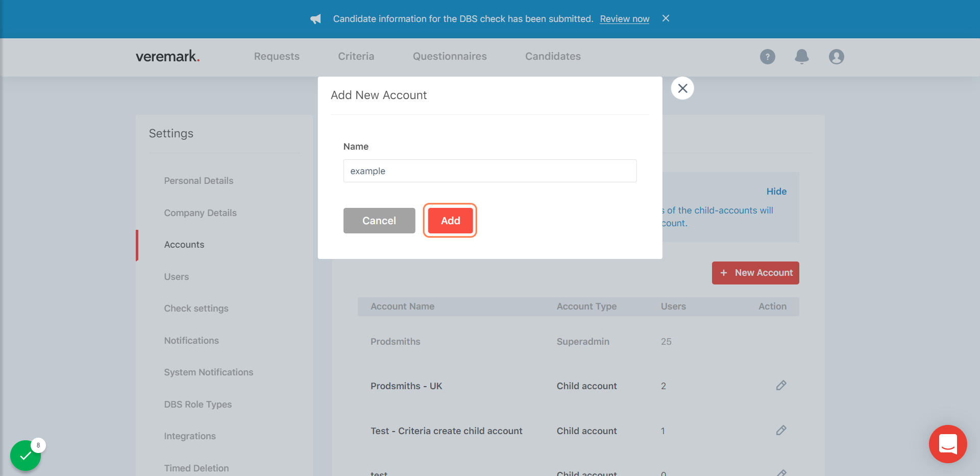Dismiss the DBS check banner
The height and width of the screenshot is (476, 980).
(x=666, y=18)
